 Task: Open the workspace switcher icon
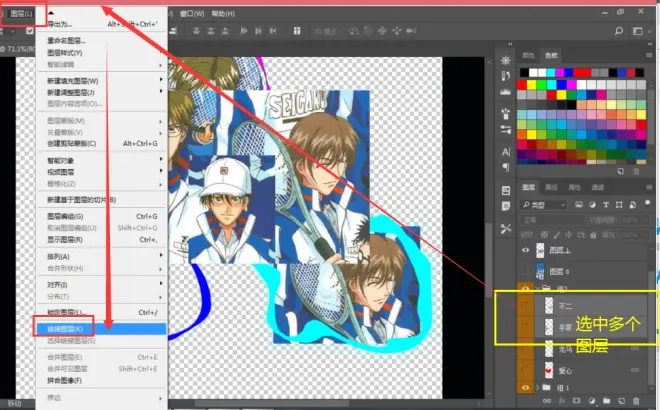(637, 31)
